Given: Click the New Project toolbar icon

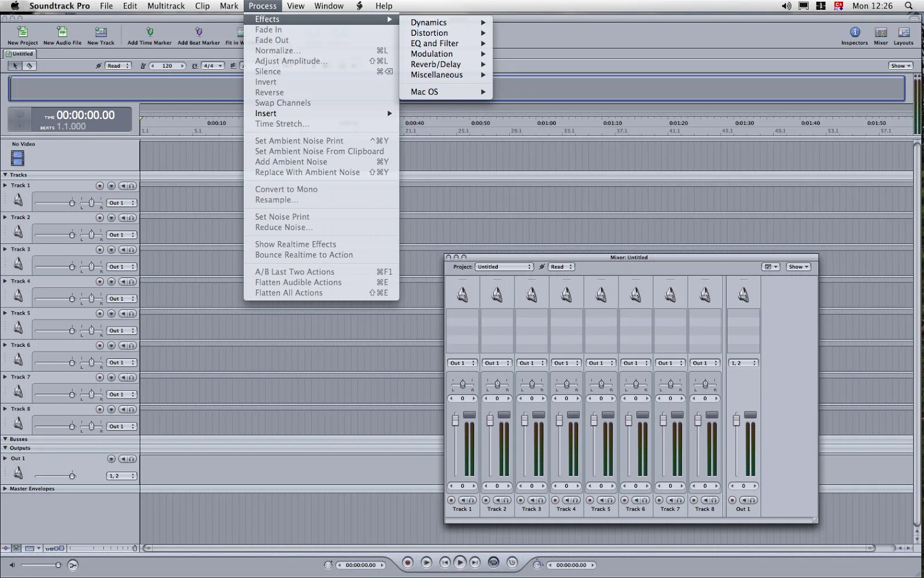Looking at the screenshot, I should coord(23,32).
